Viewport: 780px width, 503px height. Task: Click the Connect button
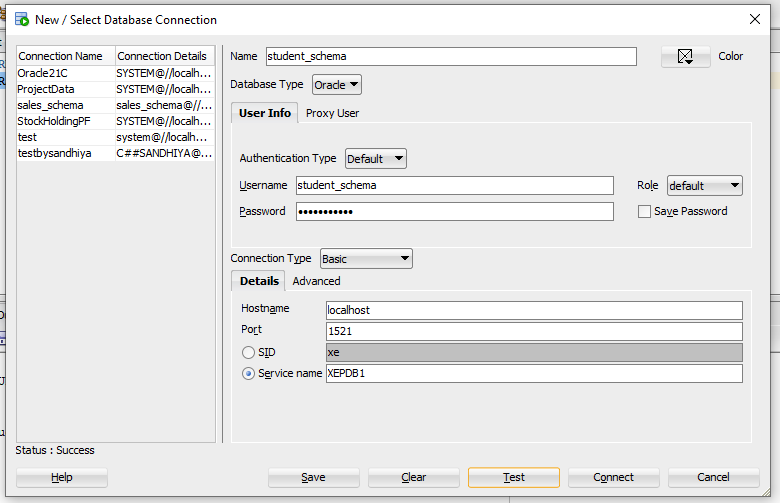pyautogui.click(x=613, y=478)
